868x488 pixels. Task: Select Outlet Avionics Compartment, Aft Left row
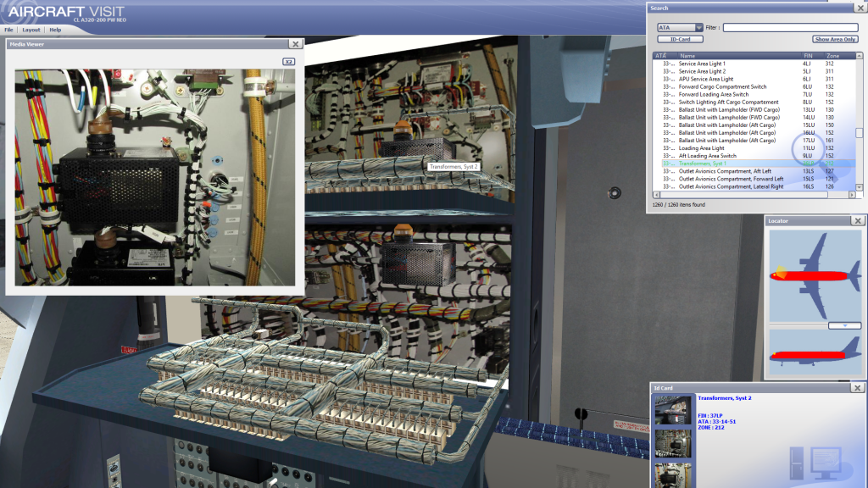[x=754, y=171]
